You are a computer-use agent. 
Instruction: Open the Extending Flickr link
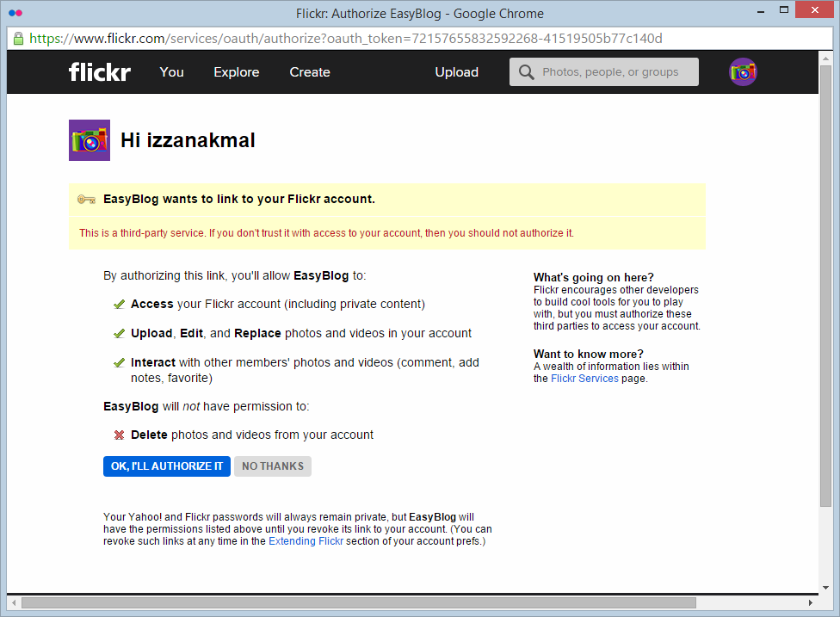point(306,541)
